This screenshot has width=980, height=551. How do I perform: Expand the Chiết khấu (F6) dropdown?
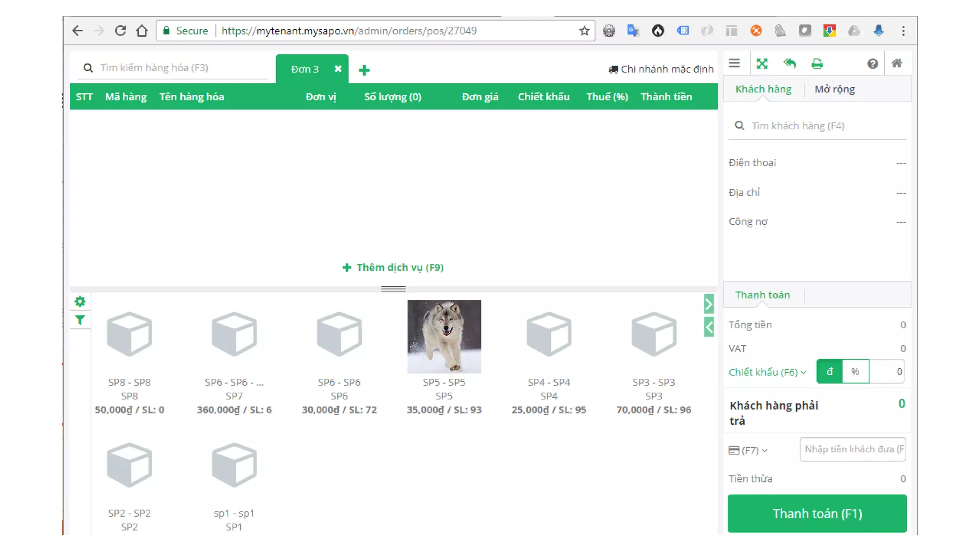click(x=767, y=372)
